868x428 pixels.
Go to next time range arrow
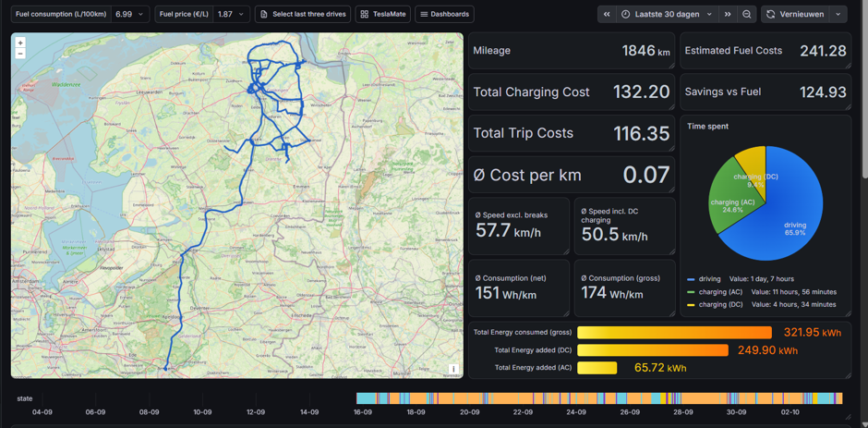click(x=728, y=15)
